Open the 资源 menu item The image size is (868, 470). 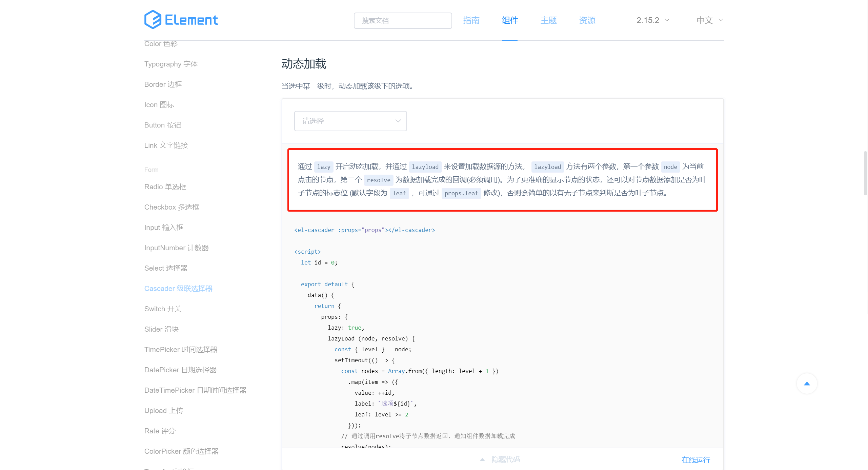click(x=587, y=20)
